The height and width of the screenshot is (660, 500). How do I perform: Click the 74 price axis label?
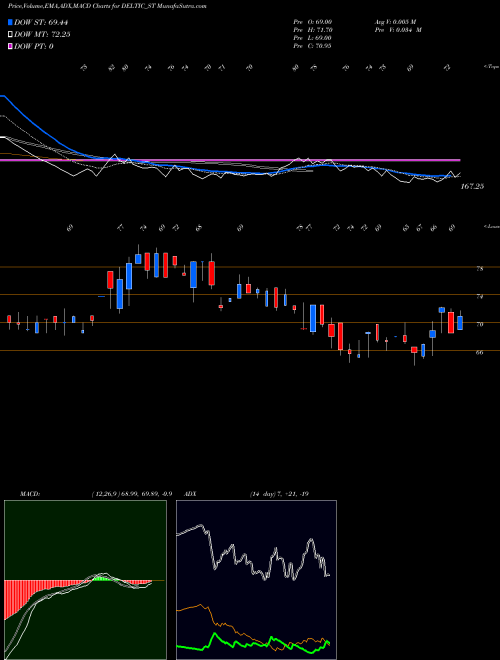479,296
